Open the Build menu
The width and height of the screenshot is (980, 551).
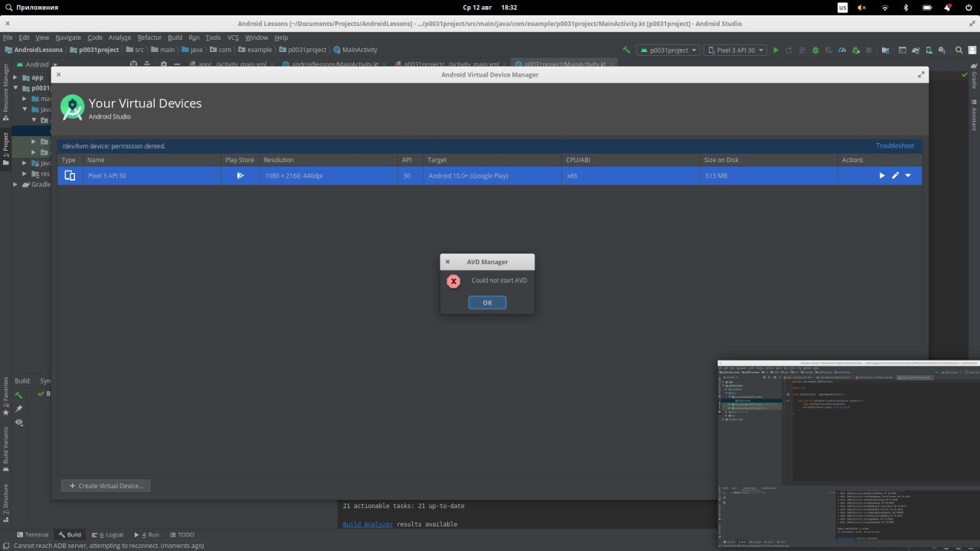175,37
